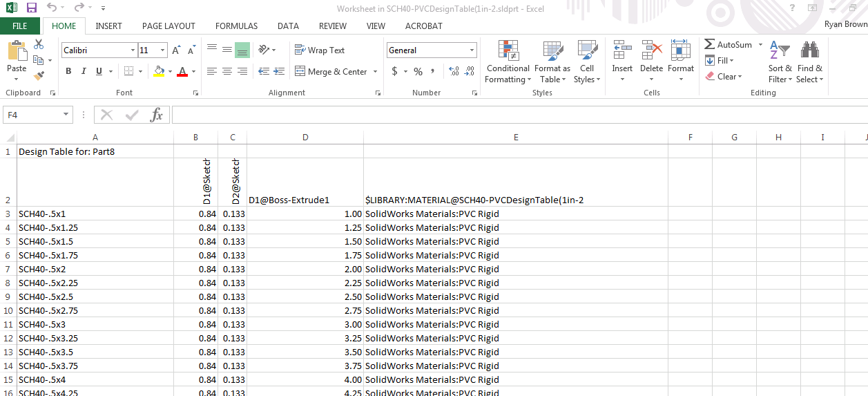This screenshot has width=868, height=396.
Task: Open the PAGE LAYOUT tab
Action: click(168, 26)
